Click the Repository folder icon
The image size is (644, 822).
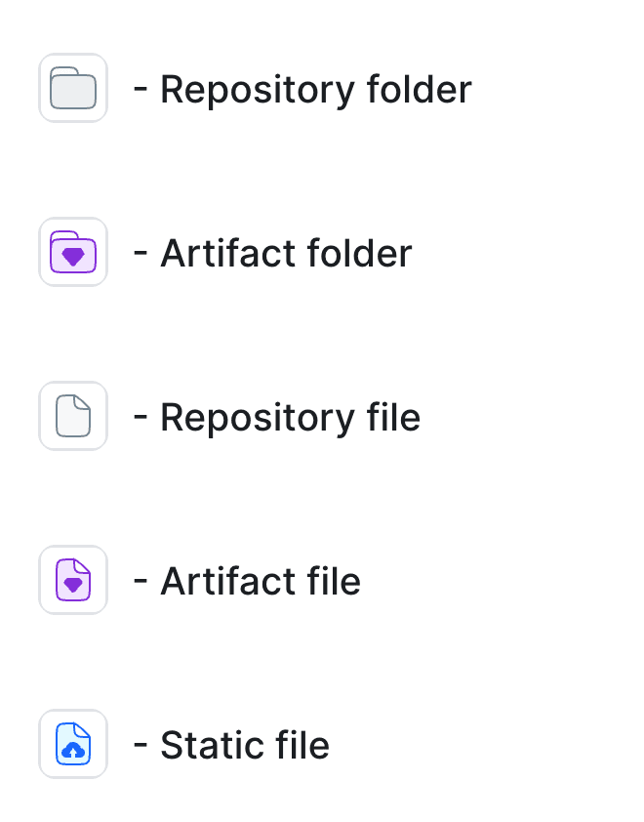(x=73, y=89)
